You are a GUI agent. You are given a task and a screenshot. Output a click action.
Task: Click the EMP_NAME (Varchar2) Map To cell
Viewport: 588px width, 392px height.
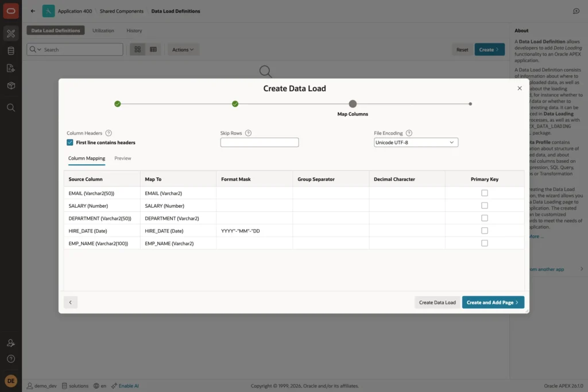[x=178, y=243]
